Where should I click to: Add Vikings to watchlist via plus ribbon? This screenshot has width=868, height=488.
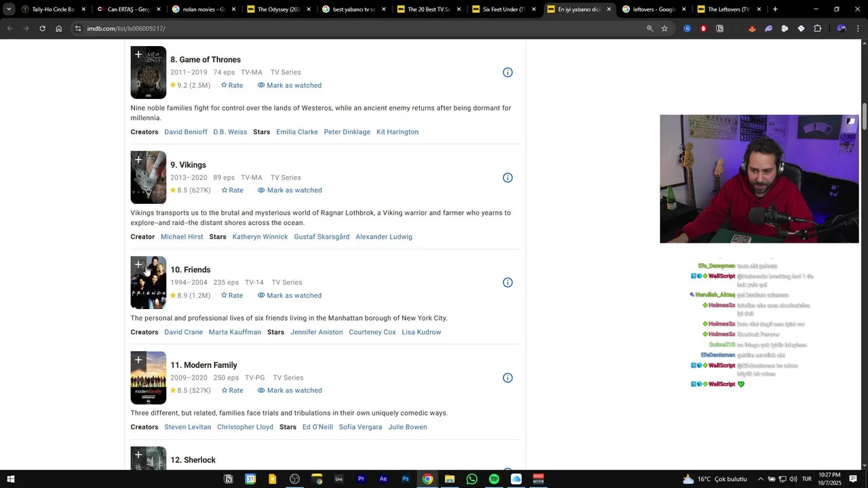pos(138,160)
